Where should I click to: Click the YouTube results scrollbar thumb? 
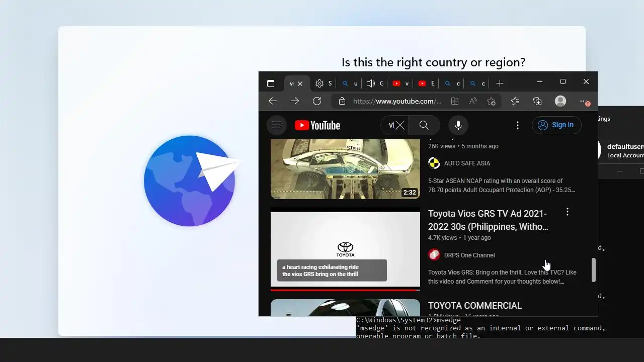coord(594,270)
